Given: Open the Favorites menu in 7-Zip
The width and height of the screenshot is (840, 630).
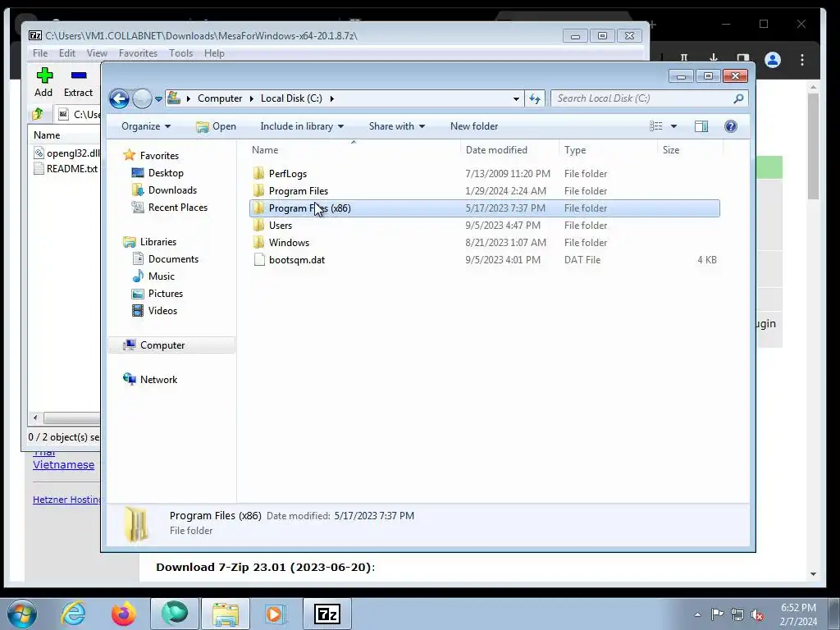Looking at the screenshot, I should coord(138,53).
